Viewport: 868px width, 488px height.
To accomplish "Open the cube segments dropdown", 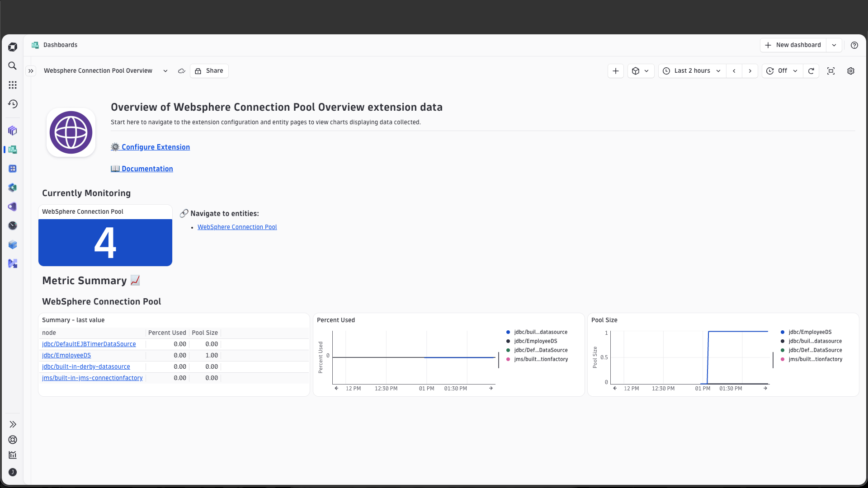I will coord(641,71).
